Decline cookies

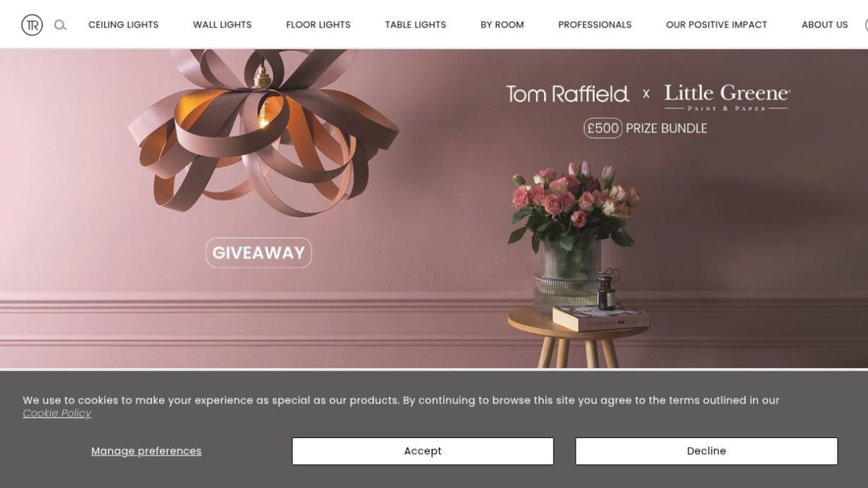(x=706, y=451)
